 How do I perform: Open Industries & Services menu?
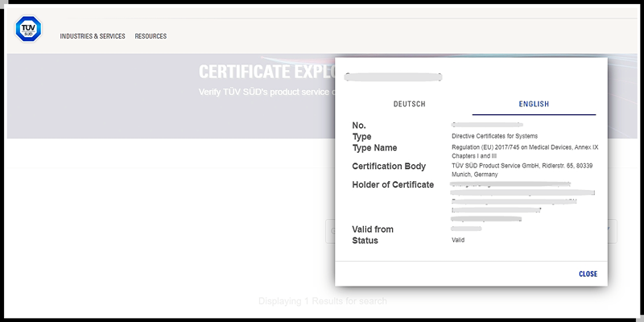(x=93, y=36)
